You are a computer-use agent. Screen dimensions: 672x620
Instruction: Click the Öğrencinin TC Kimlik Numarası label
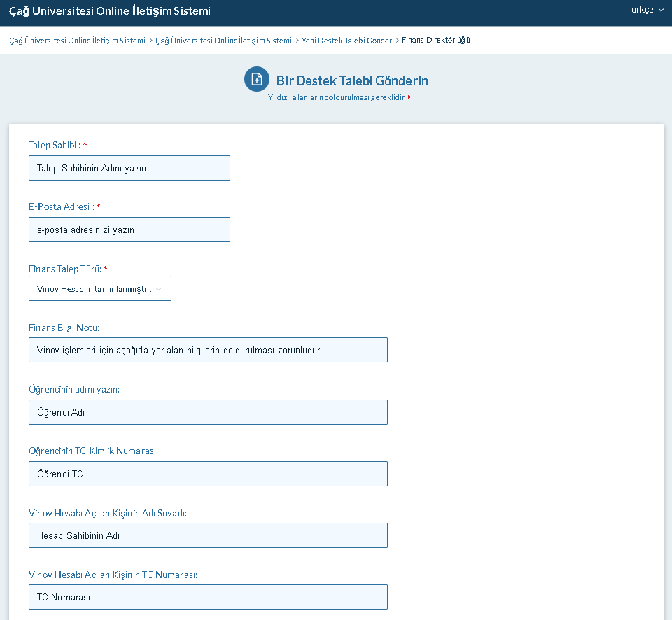(x=93, y=451)
